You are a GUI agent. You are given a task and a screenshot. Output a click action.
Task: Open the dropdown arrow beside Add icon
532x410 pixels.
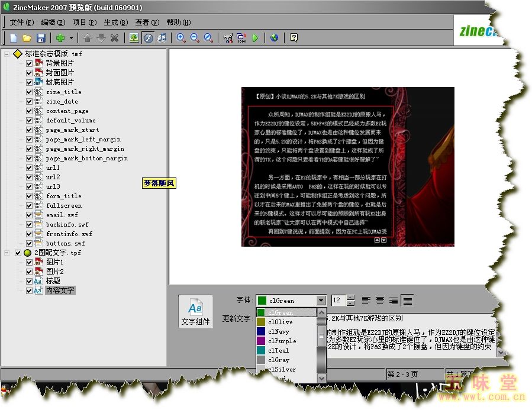pos(72,38)
